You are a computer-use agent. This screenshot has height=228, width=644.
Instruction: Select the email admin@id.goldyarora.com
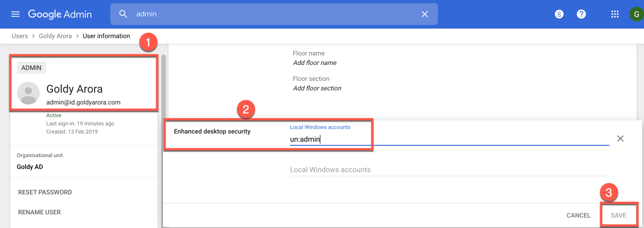pos(83,102)
